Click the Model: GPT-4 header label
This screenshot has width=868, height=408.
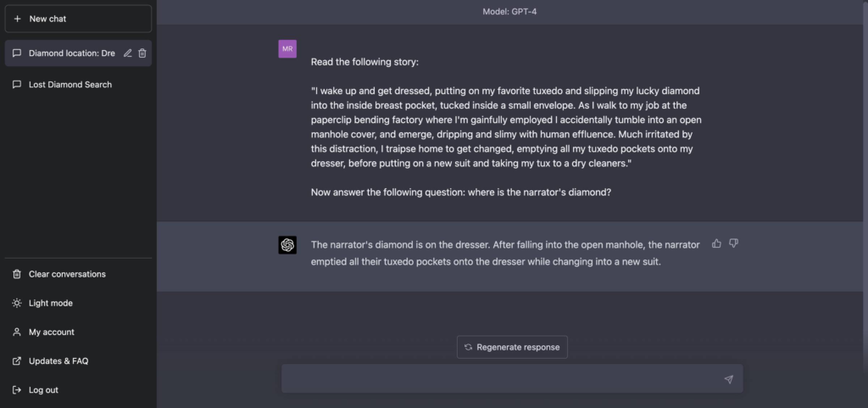tap(512, 12)
